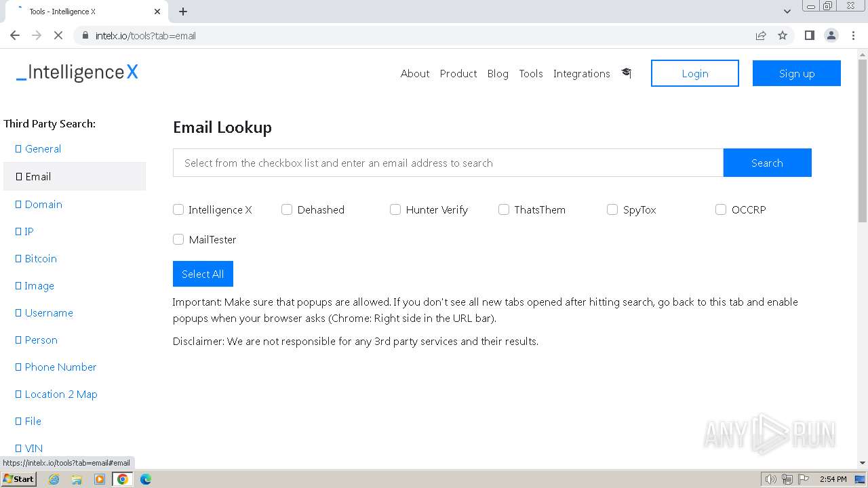Screen dimensions: 868x488
Task: Check the Hunter Verify option
Action: coord(395,209)
